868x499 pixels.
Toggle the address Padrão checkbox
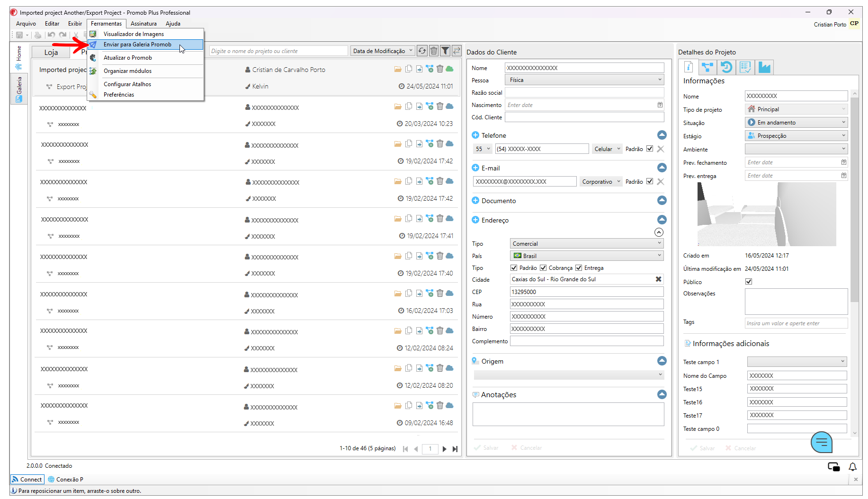(514, 268)
